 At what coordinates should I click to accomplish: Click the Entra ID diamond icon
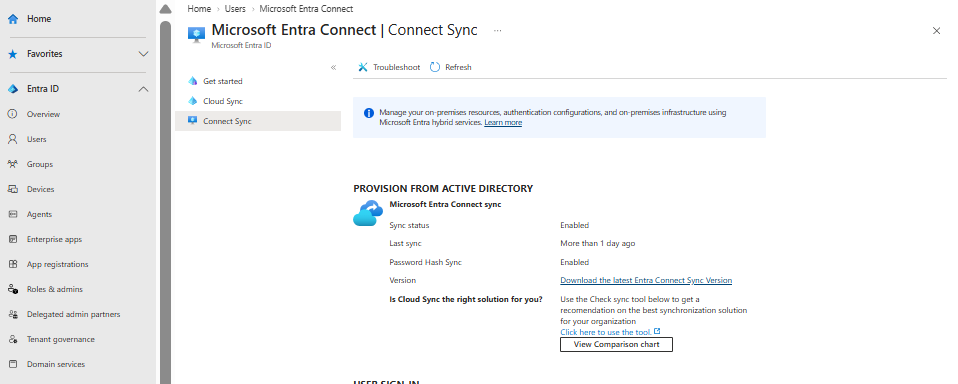(x=13, y=89)
